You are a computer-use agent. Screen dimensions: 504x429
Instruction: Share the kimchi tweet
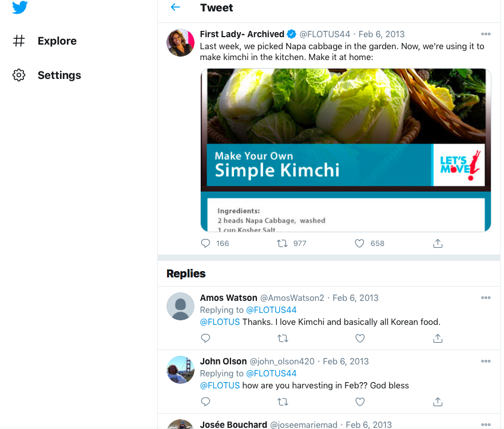[438, 243]
